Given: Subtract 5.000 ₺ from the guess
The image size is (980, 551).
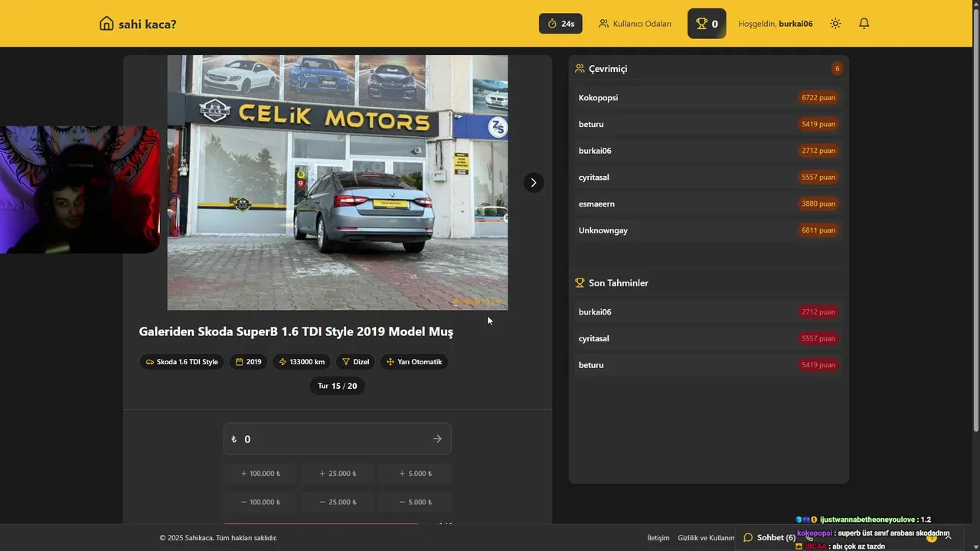Looking at the screenshot, I should [x=415, y=502].
